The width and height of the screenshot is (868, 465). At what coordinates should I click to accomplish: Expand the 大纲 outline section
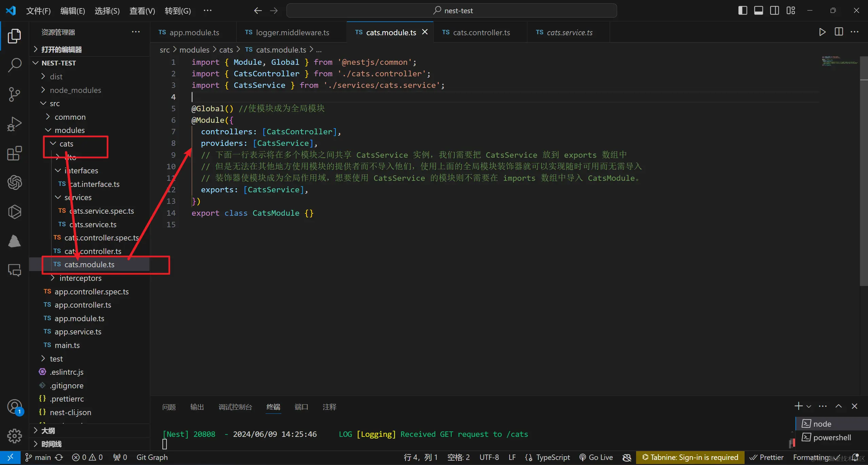[90, 430]
